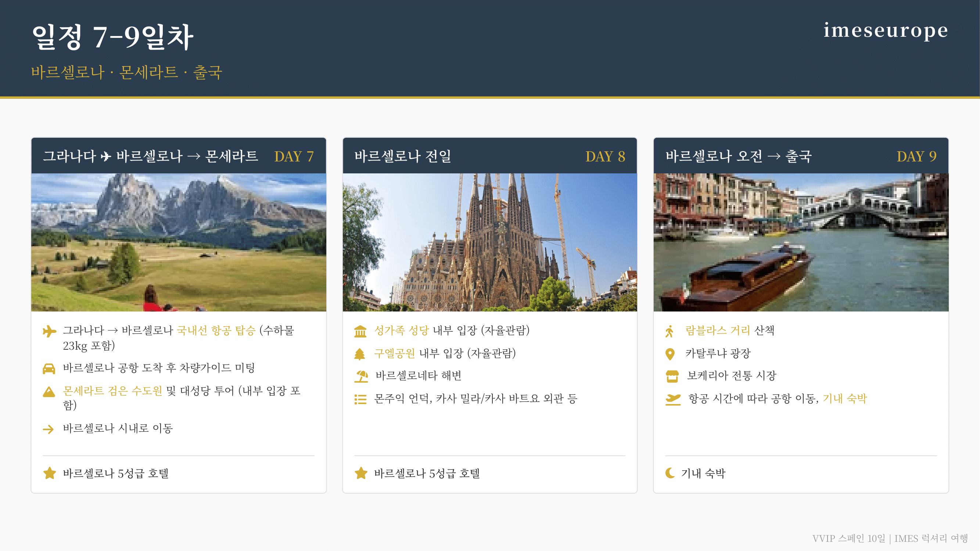Image resolution: width=980 pixels, height=551 pixels.
Task: Click the market stall icon beside 보케리아 시장
Action: 672,377
